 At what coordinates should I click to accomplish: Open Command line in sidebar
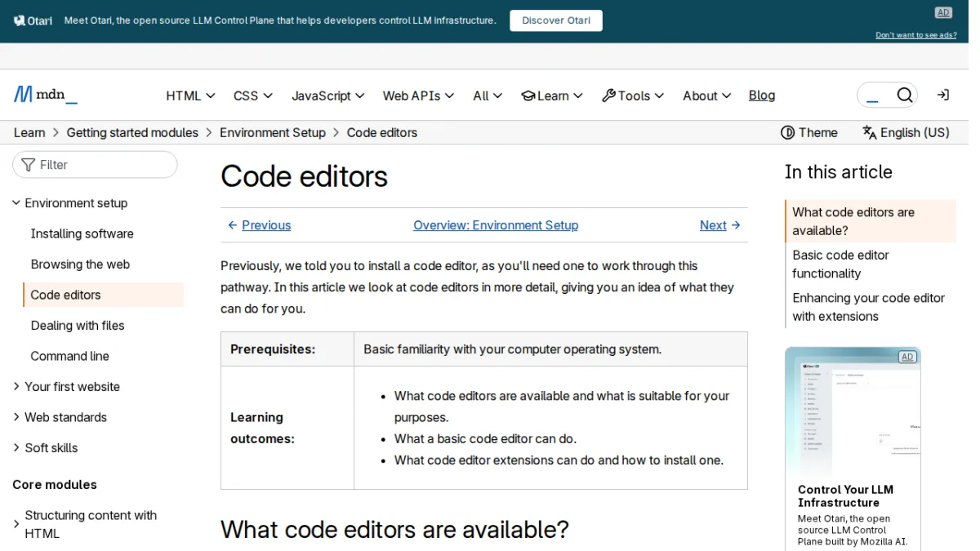click(x=69, y=356)
